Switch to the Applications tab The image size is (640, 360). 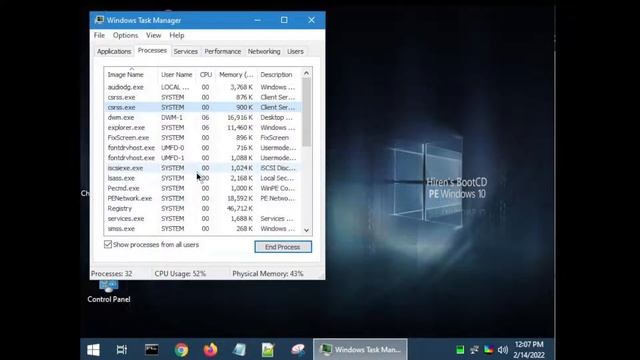[114, 51]
